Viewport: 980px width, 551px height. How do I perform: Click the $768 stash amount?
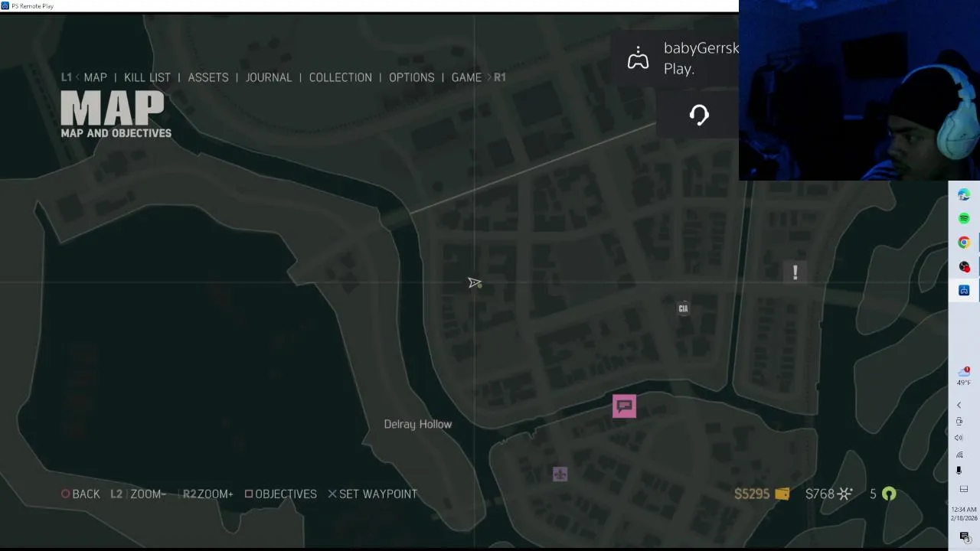coord(819,494)
